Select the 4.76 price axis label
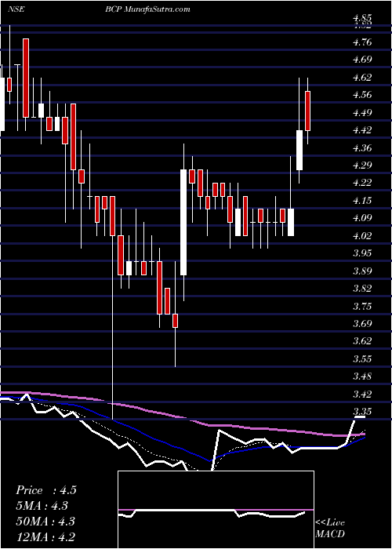 pos(362,42)
